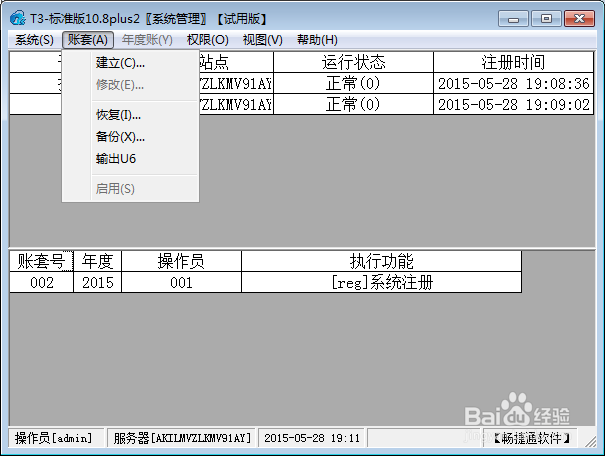Click the 账套号 column header

pyautogui.click(x=41, y=261)
